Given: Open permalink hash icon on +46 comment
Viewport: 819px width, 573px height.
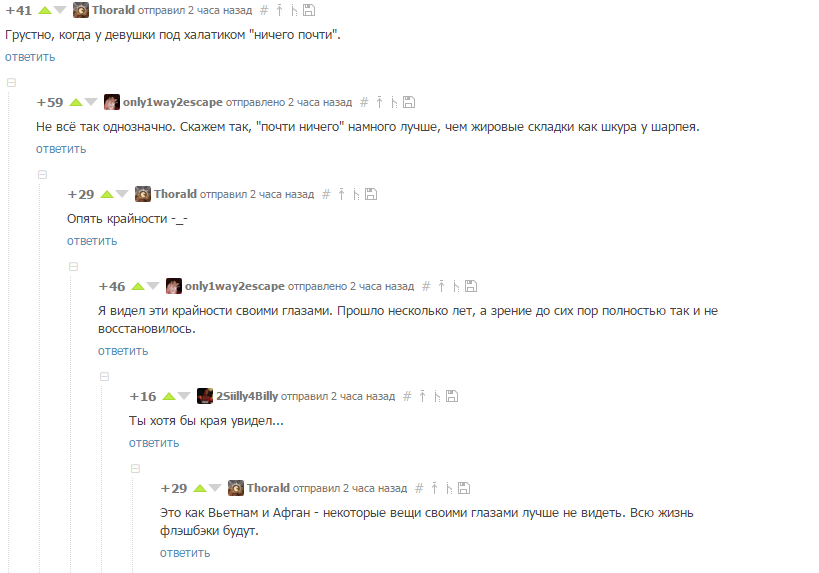Looking at the screenshot, I should pos(426,286).
